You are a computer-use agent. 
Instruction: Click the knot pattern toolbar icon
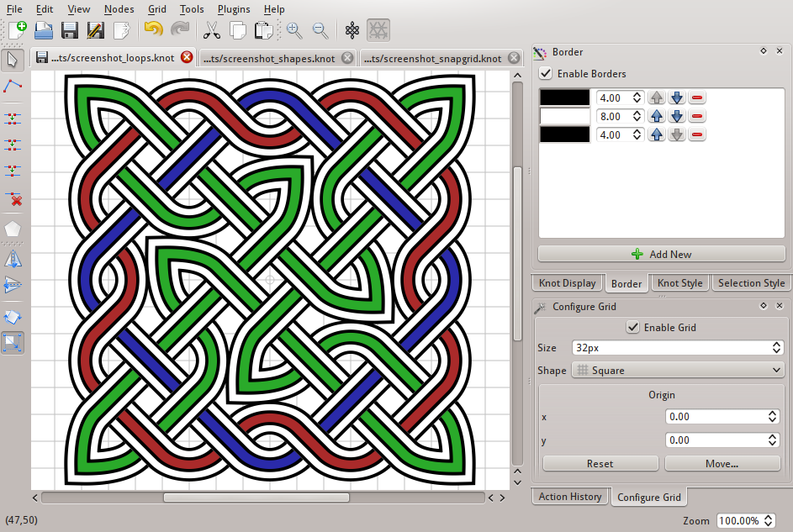[x=352, y=30]
